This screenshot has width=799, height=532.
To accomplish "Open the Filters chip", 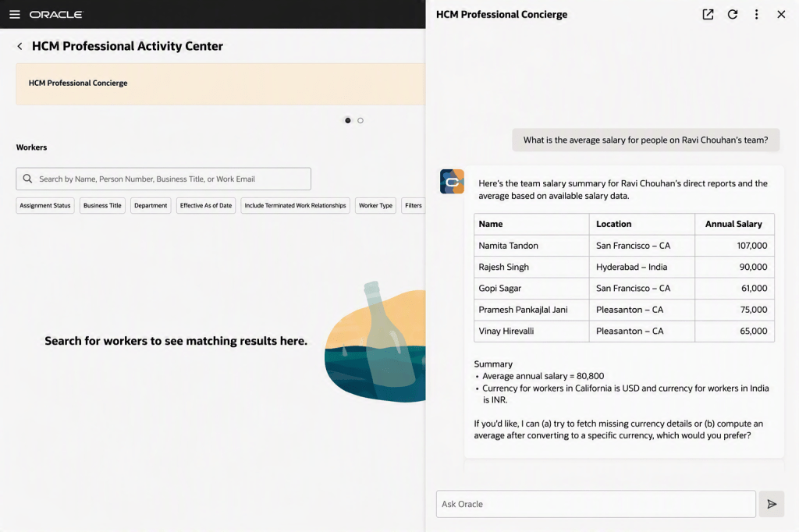I will point(414,205).
